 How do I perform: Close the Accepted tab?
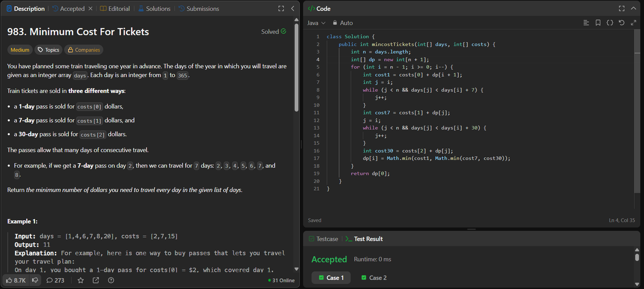[x=91, y=9]
